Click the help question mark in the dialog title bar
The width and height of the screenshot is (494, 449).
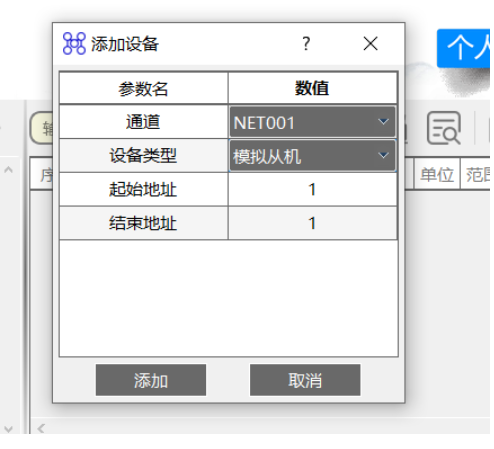click(306, 44)
